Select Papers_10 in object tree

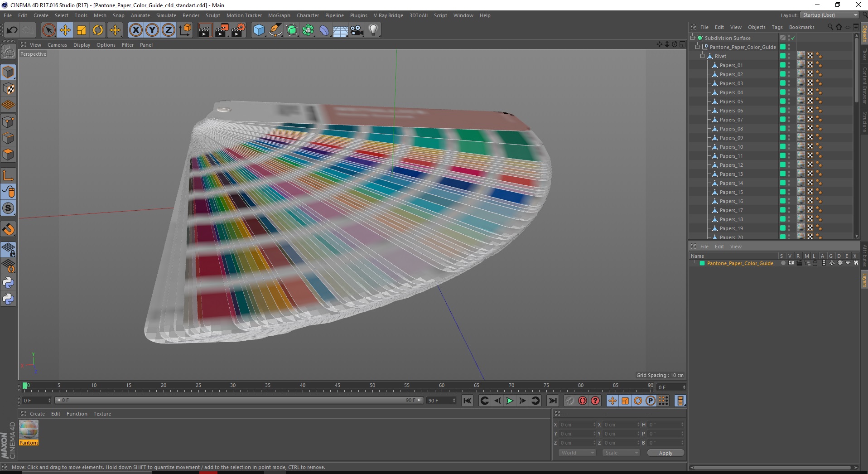click(x=731, y=147)
